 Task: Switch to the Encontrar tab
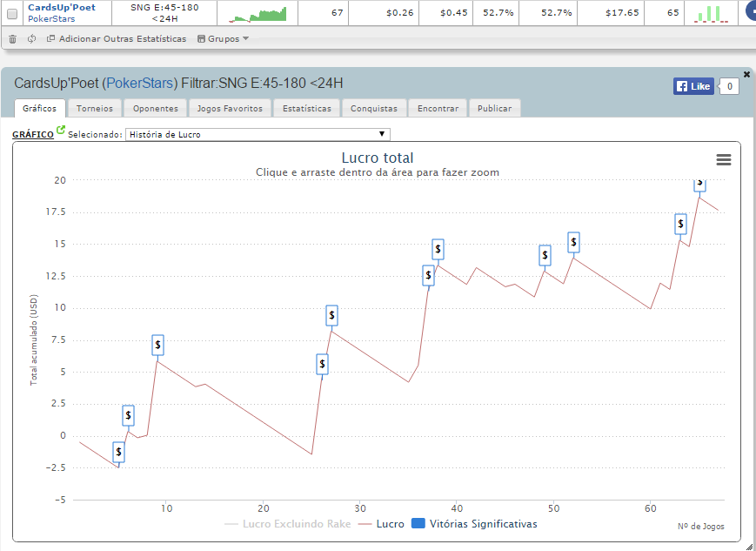[x=438, y=108]
